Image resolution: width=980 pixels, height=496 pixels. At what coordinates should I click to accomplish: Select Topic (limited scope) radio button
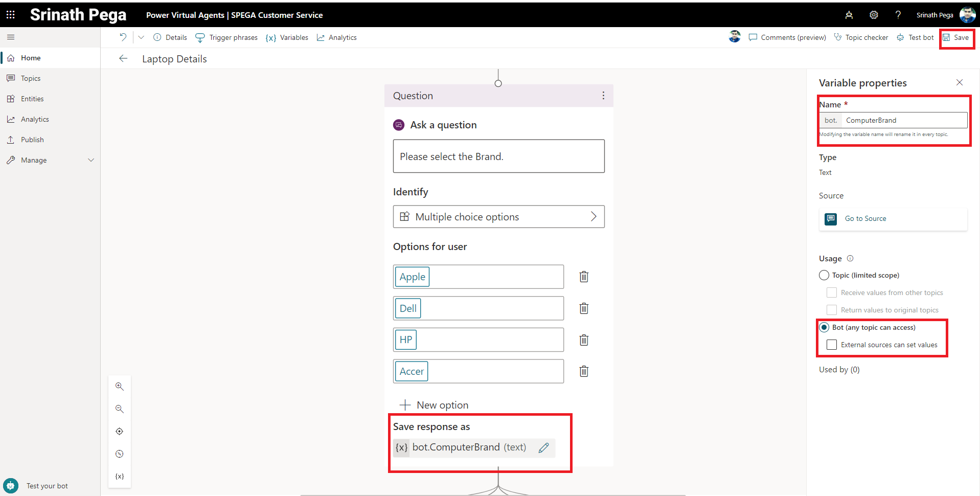tap(824, 275)
